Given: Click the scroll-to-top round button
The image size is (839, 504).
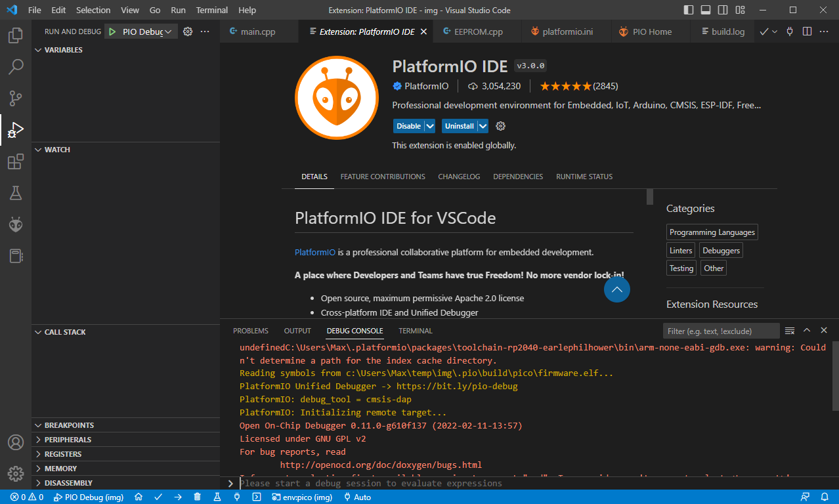Looking at the screenshot, I should [x=617, y=289].
